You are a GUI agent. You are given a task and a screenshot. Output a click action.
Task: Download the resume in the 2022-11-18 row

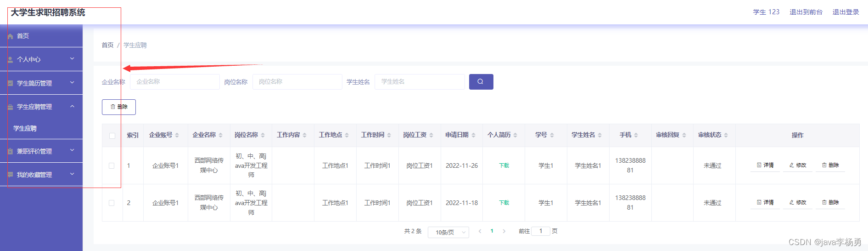click(x=504, y=203)
